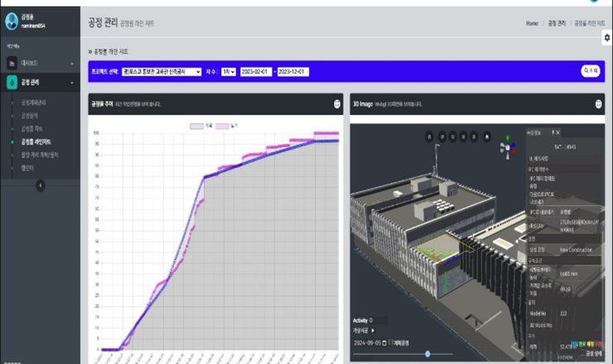This screenshot has width=613, height=364.
Task: Click the user profile avatar in sidebar
Action: tap(11, 22)
